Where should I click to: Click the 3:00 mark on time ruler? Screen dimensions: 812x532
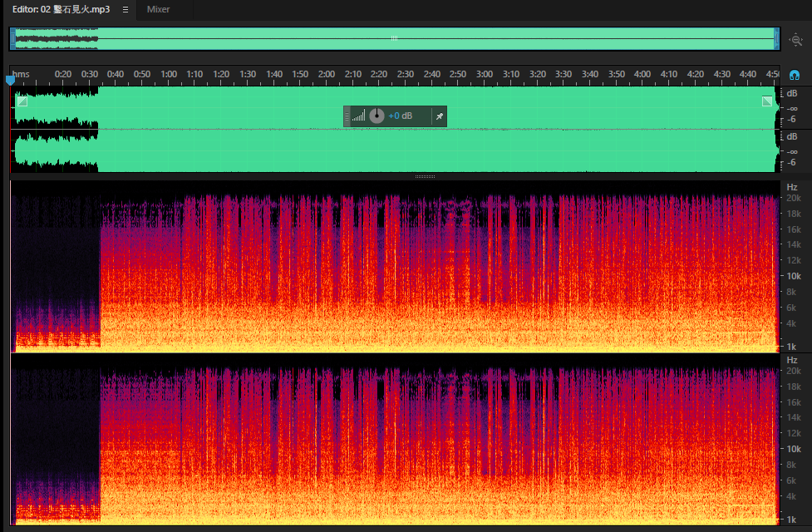tap(485, 74)
